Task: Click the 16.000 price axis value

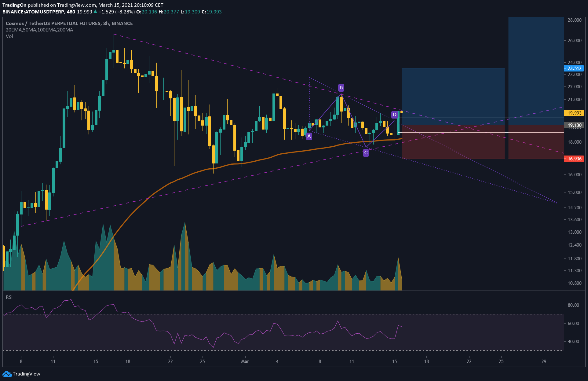Action: (x=575, y=175)
